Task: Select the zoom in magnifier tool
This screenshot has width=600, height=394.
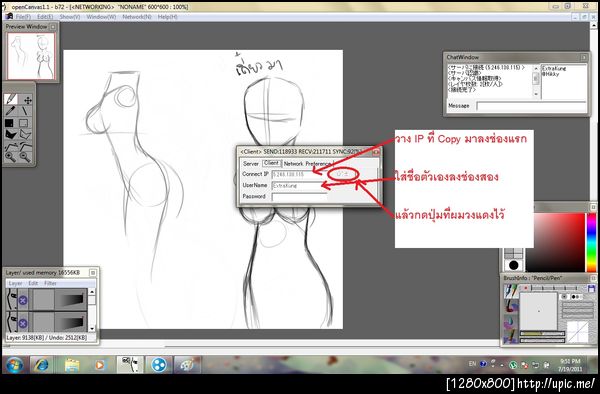Action: 10,157
